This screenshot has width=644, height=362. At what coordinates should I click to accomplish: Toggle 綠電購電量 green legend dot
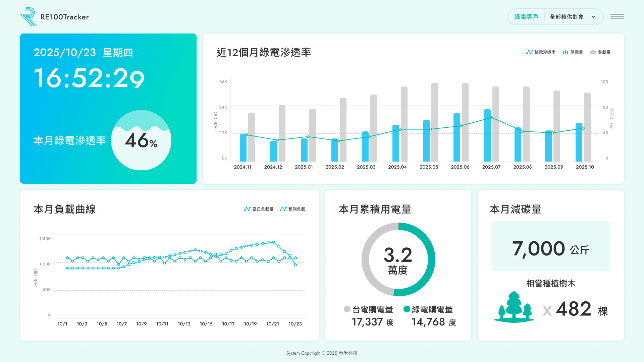[407, 309]
